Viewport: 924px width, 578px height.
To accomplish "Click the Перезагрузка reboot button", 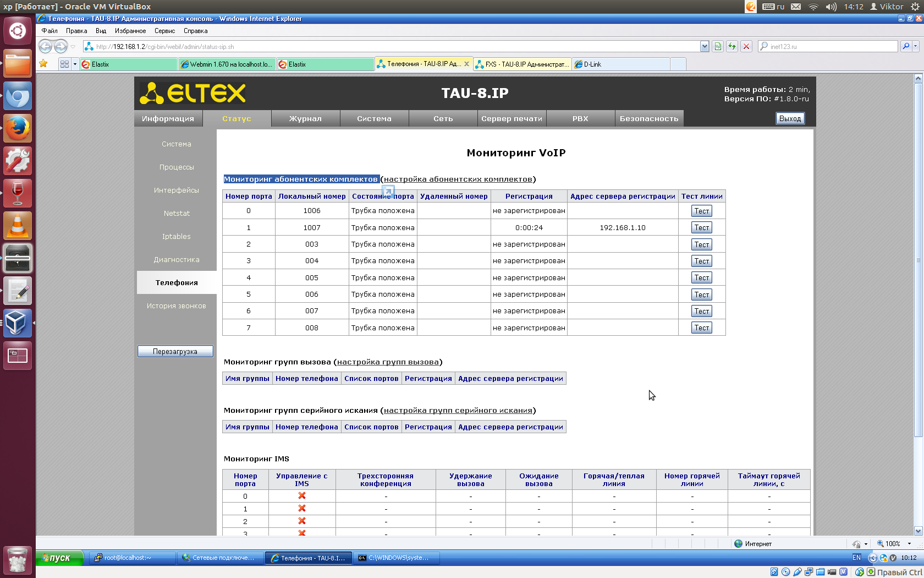I will pyautogui.click(x=175, y=351).
